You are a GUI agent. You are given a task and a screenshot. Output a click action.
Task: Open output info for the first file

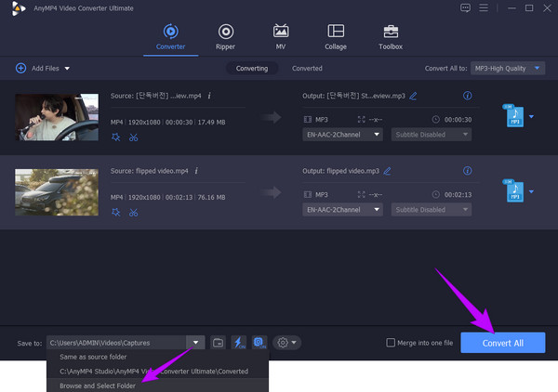point(467,96)
